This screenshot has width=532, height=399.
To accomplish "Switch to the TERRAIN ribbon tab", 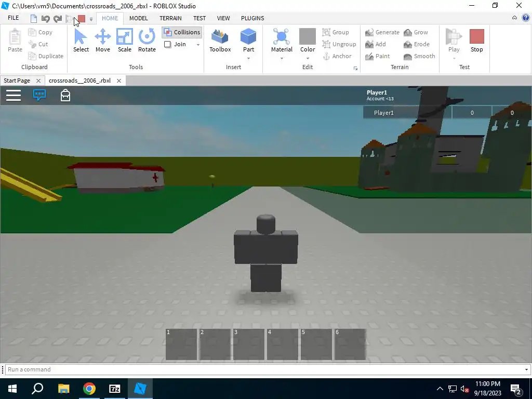I will pos(170,18).
